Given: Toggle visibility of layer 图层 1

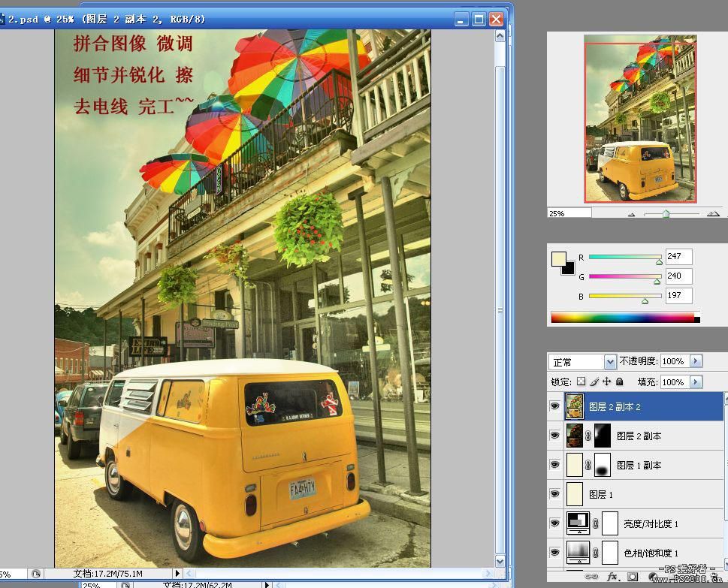Looking at the screenshot, I should (x=554, y=494).
